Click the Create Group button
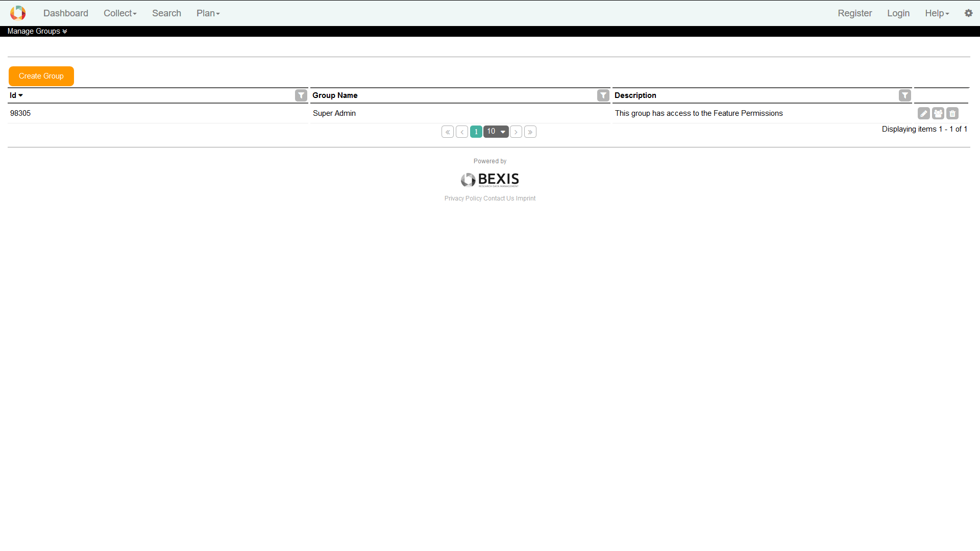This screenshot has width=980, height=551. (x=41, y=76)
